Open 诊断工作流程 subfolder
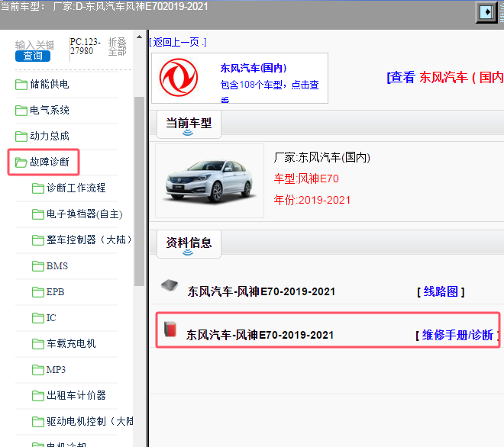The width and height of the screenshot is (504, 447). [76, 188]
